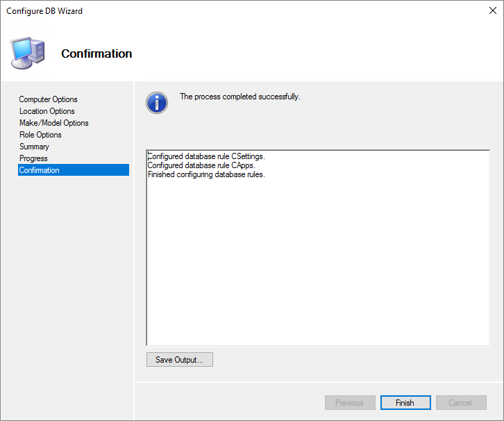
Task: Select the Progress step in the sidebar
Action: pos(33,158)
